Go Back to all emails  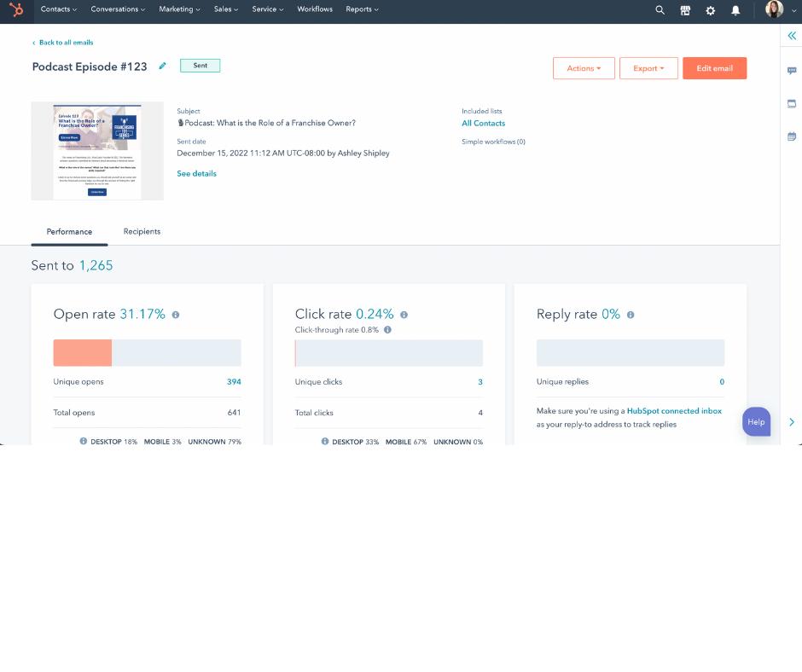(x=62, y=43)
